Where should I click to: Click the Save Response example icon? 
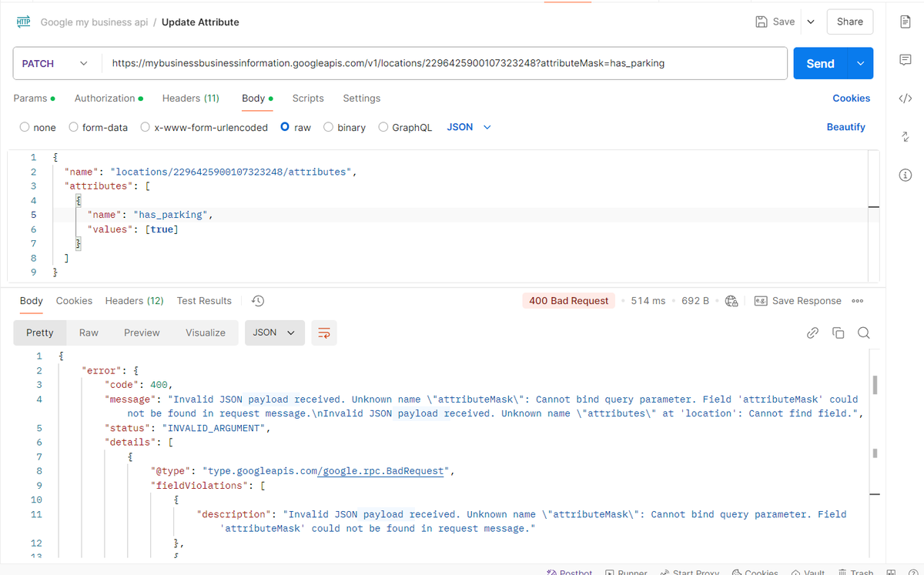coord(760,301)
